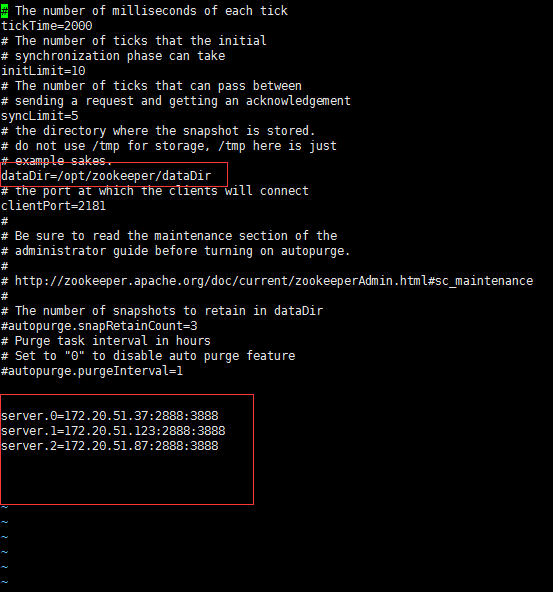Click 'Set to "0" to disable auto purge feature'
The image size is (553, 592).
tap(155, 356)
